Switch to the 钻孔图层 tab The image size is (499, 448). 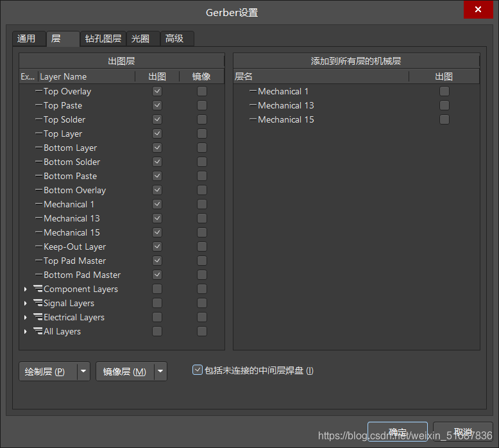pos(103,39)
